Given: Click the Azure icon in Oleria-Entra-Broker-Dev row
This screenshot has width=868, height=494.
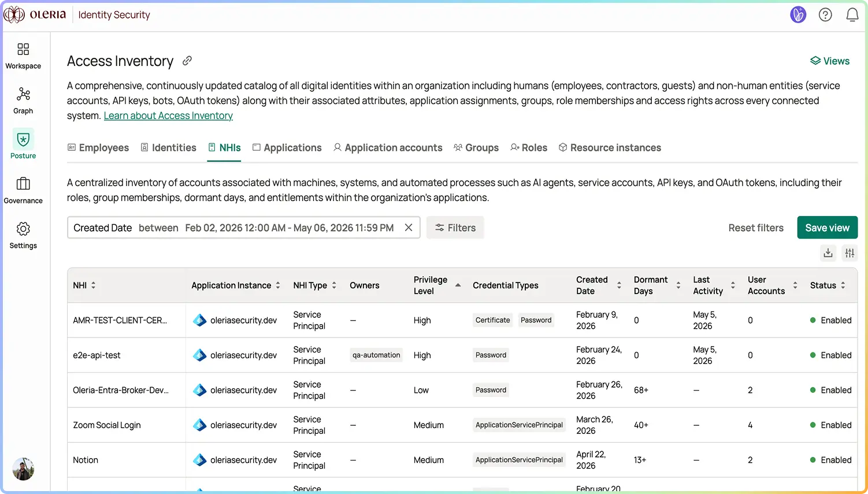Looking at the screenshot, I should pos(199,390).
